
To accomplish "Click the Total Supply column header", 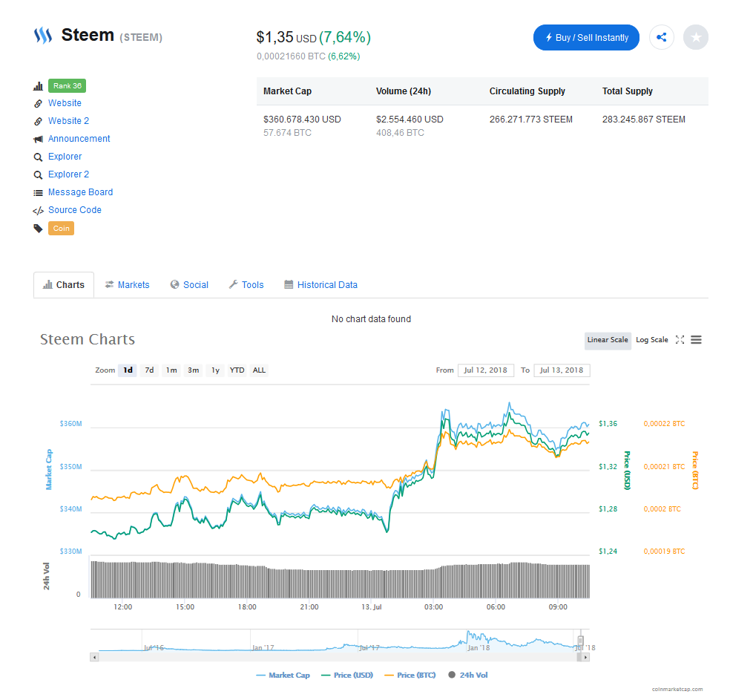I will pyautogui.click(x=627, y=91).
